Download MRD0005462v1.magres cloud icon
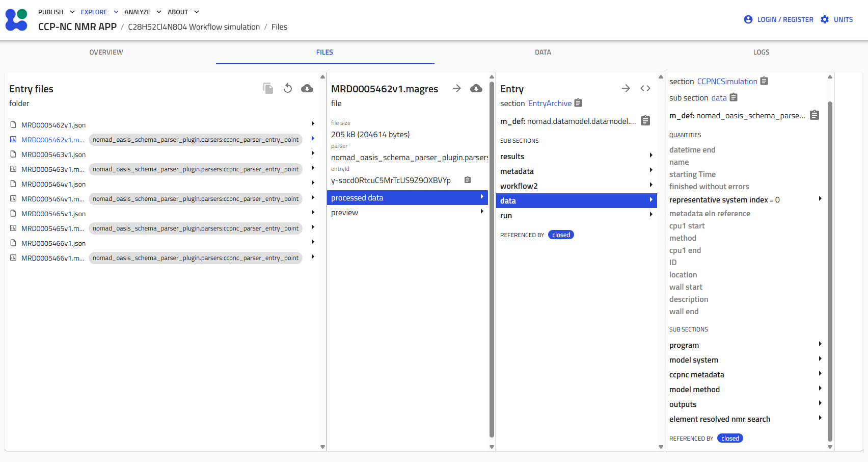868x462 pixels. [x=476, y=88]
